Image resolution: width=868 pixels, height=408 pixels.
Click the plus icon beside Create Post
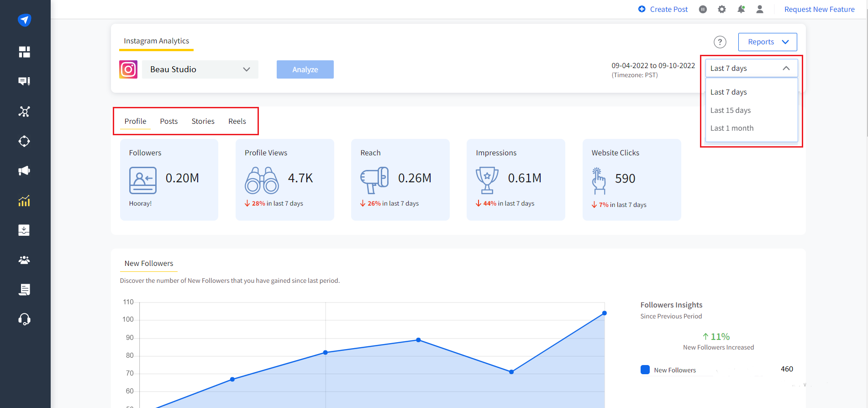[642, 9]
